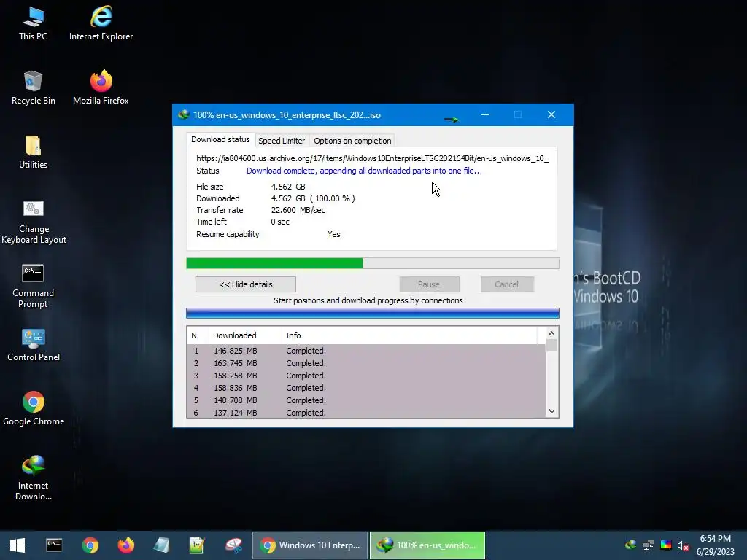
Task: Close the IDM download window
Action: click(x=551, y=114)
